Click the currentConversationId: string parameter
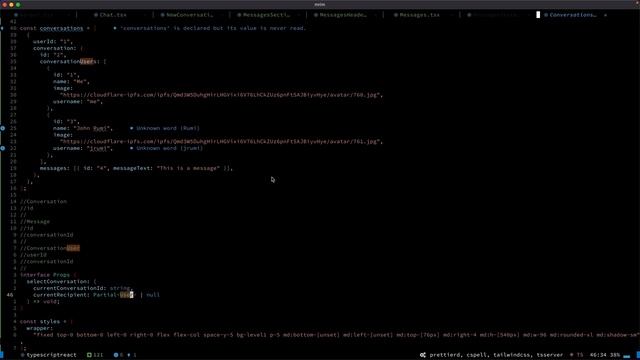Viewport: 640px width, 360px height. pyautogui.click(x=83, y=288)
